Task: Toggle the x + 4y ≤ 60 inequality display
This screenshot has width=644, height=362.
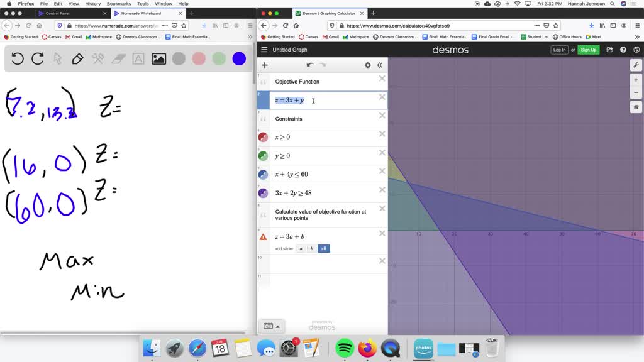Action: 264,174
